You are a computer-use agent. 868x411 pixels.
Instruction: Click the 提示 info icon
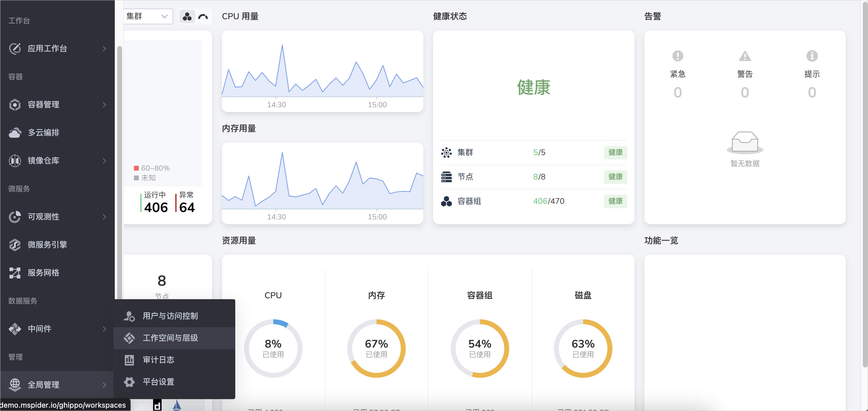pos(812,56)
